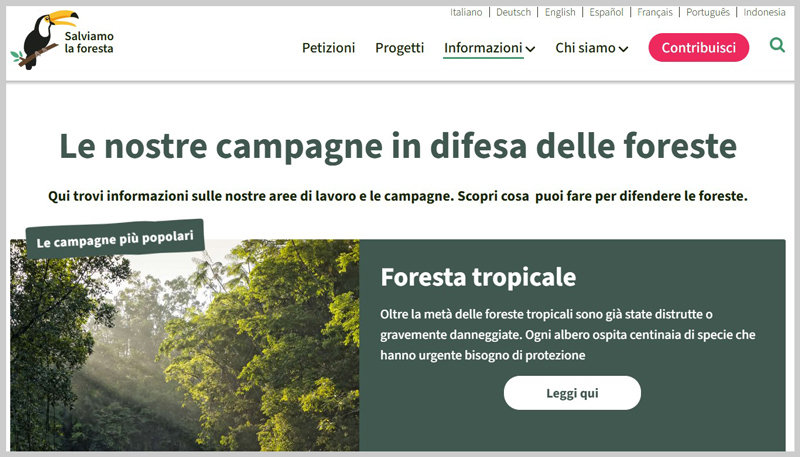Switch language to Italiano
The height and width of the screenshot is (457, 800).
point(466,12)
